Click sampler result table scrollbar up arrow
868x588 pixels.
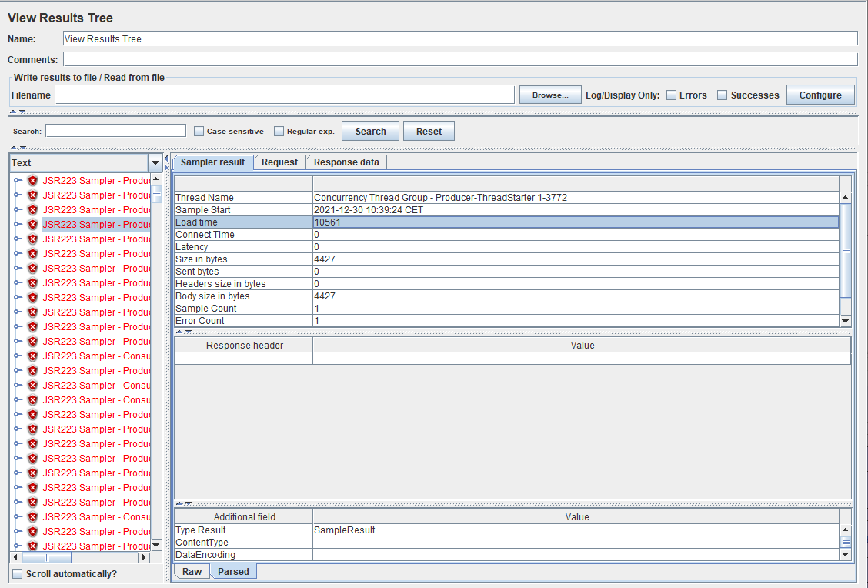coord(846,197)
